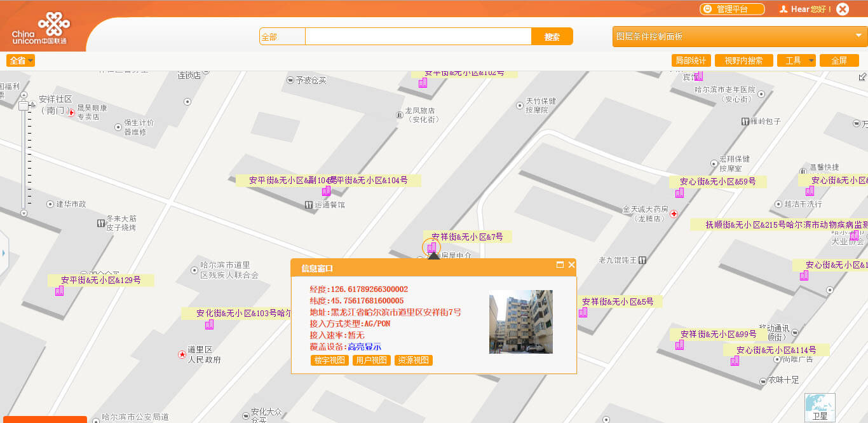This screenshot has height=423, width=868.
Task: Click the 安祥社区 south gate red icon
Action: tap(72, 113)
